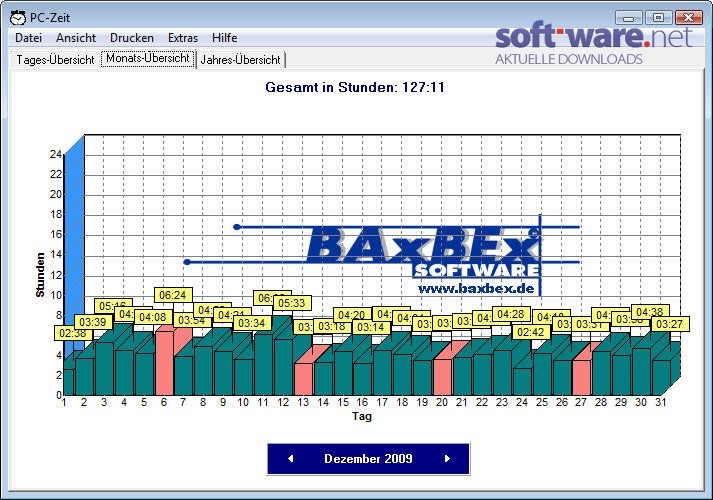
Task: Click the 06:24 bar label
Action: pyautogui.click(x=173, y=295)
